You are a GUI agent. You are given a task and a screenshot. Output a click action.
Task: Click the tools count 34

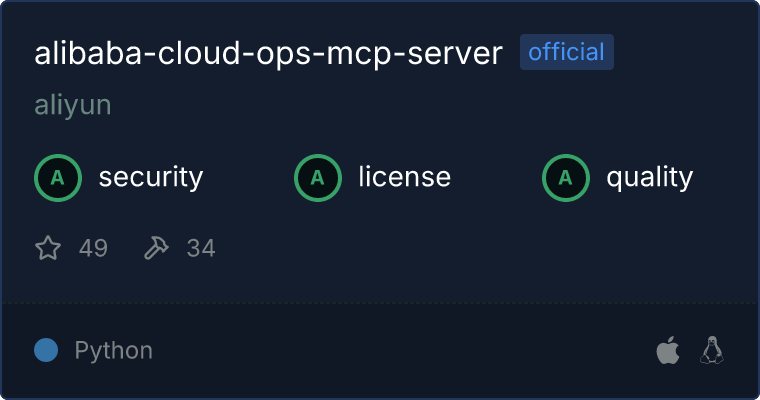tap(201, 248)
